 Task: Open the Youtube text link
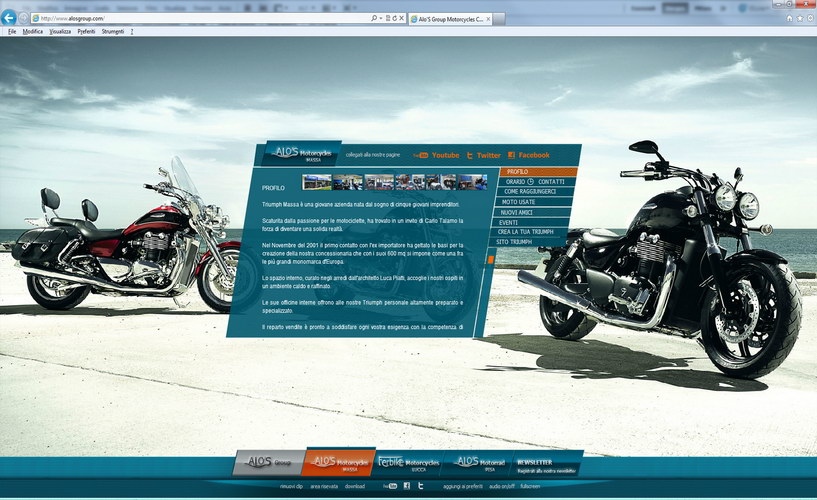point(445,155)
